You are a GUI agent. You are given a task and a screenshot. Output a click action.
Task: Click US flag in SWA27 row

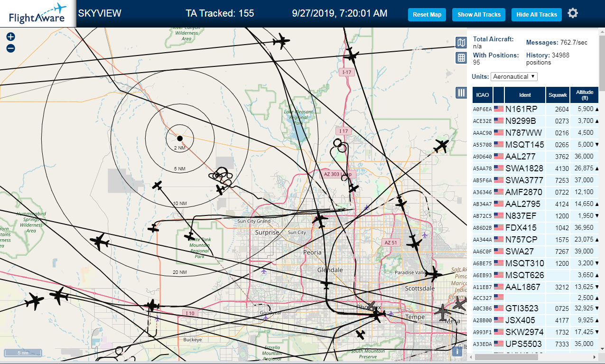tap(499, 251)
